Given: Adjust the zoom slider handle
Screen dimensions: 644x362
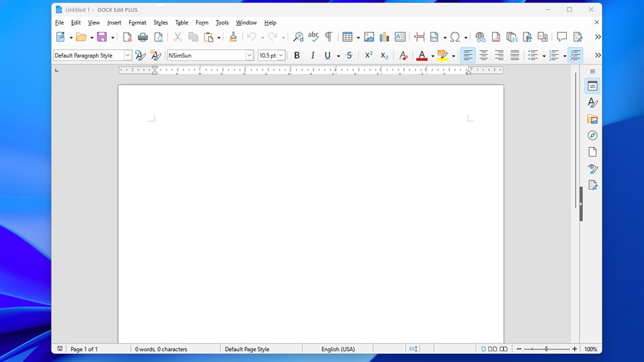Looking at the screenshot, I should 546,349.
